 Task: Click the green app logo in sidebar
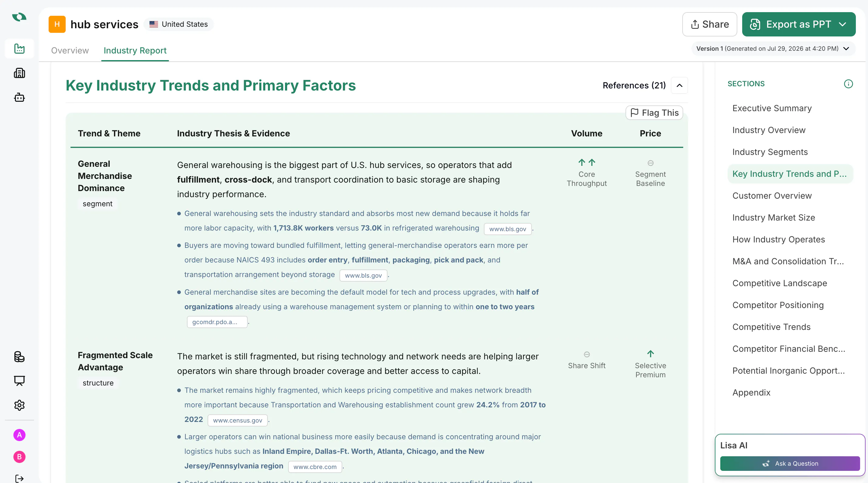(19, 17)
